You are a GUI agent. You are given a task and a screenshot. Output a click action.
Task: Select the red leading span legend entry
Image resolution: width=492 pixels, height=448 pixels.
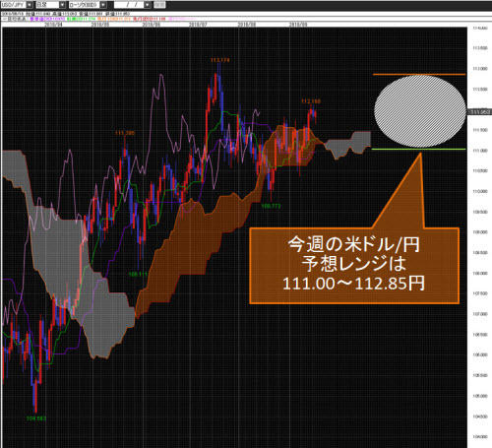150,19
